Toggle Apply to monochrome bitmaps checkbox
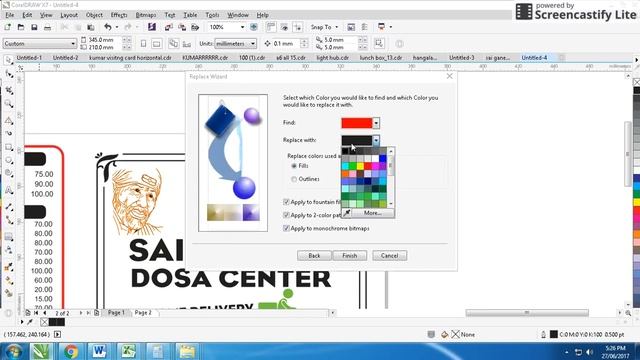640x360 pixels. coord(286,229)
